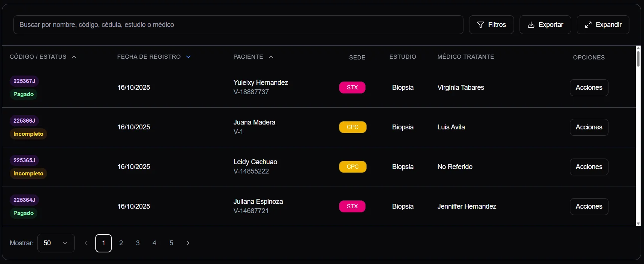644x264 pixels.
Task: Click the table's vertical scrollbar thumb
Action: point(638,59)
